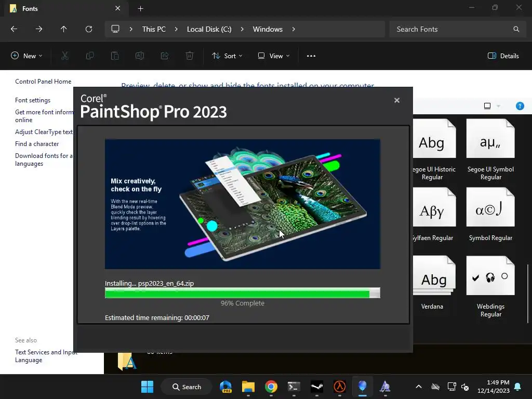Open Control Panel Home link

(43, 82)
